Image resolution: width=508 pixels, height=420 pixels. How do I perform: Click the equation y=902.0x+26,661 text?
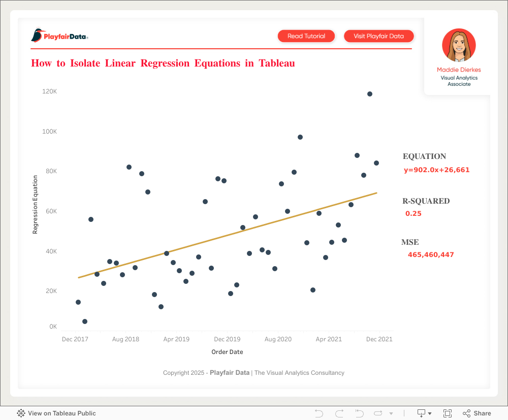(436, 170)
